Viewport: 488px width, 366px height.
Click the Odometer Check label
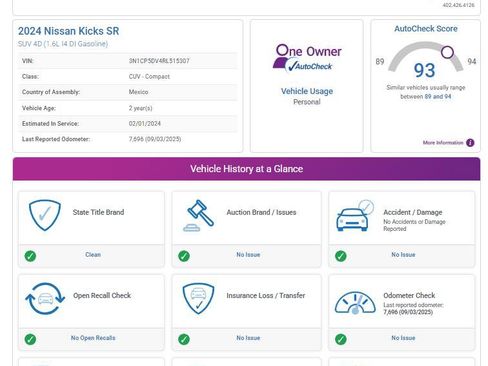click(x=409, y=296)
